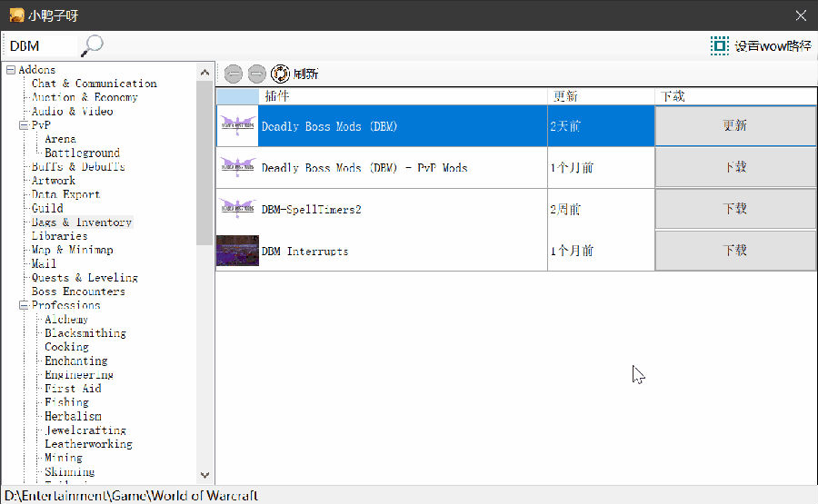Viewport: 818px width, 504px height.
Task: Click the Deadly Boss Mods (DBM) thumbnail
Action: tap(238, 125)
